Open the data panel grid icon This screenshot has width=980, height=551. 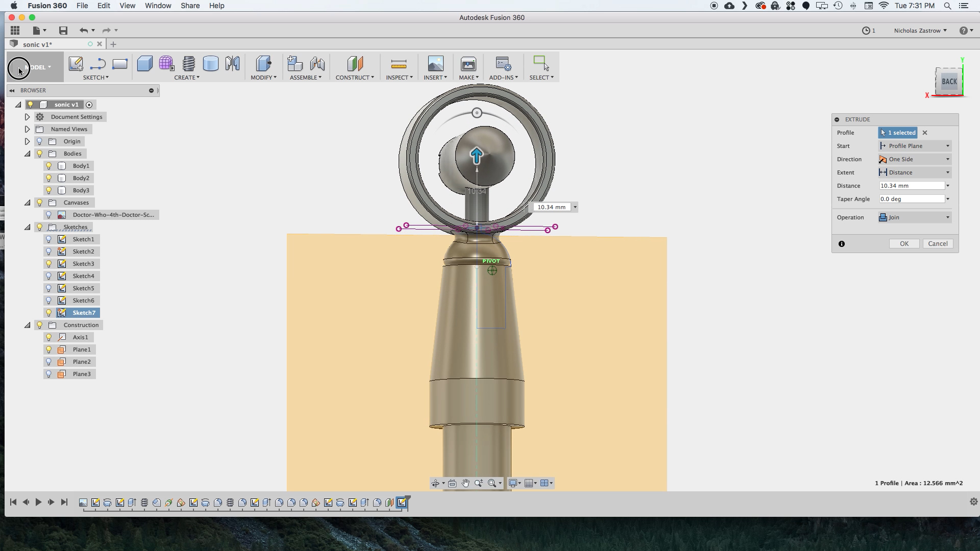15,31
